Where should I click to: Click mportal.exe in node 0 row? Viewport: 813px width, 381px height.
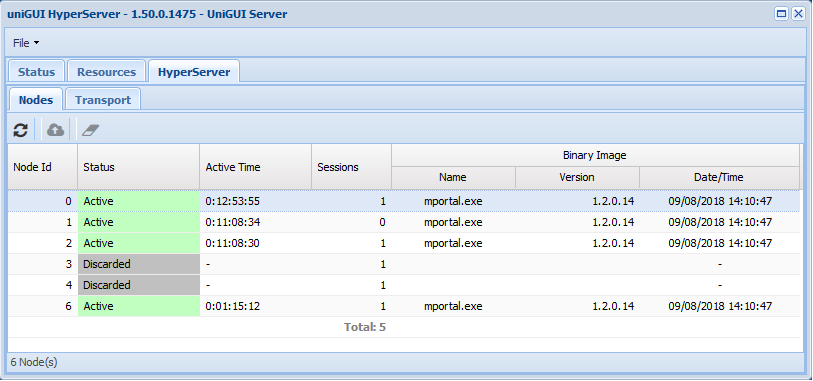click(x=453, y=201)
